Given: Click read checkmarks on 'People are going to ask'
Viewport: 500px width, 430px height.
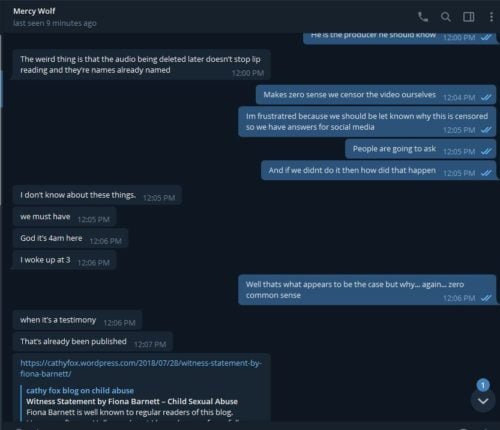Looking at the screenshot, I should pos(486,152).
